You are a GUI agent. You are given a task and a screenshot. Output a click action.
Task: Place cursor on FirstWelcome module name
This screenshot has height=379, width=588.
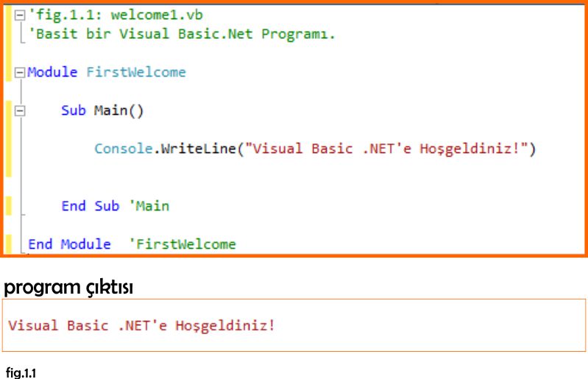[x=136, y=72]
